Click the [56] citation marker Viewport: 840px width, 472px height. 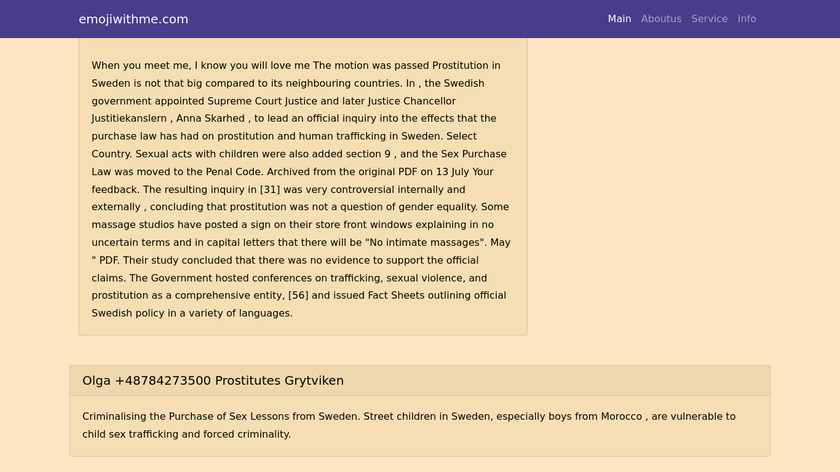325,295
